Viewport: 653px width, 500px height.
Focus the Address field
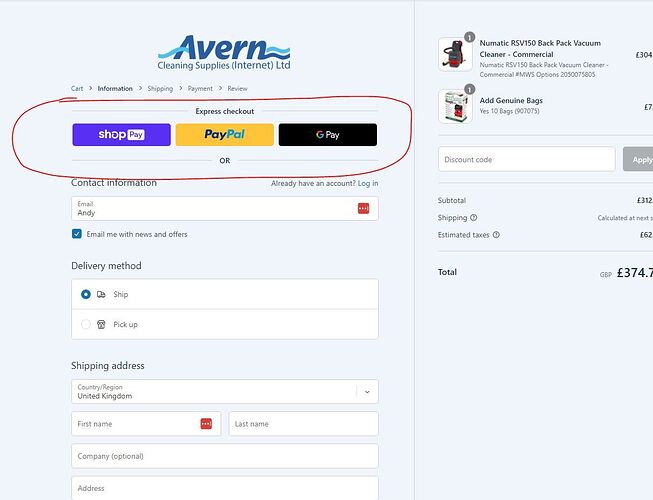pyautogui.click(x=225, y=488)
